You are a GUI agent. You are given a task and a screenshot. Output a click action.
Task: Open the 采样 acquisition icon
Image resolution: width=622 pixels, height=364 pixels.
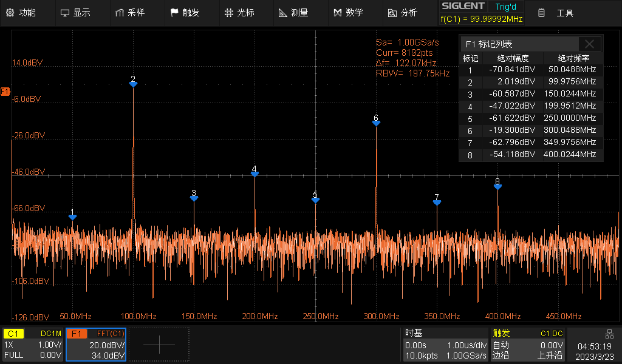pyautogui.click(x=119, y=12)
